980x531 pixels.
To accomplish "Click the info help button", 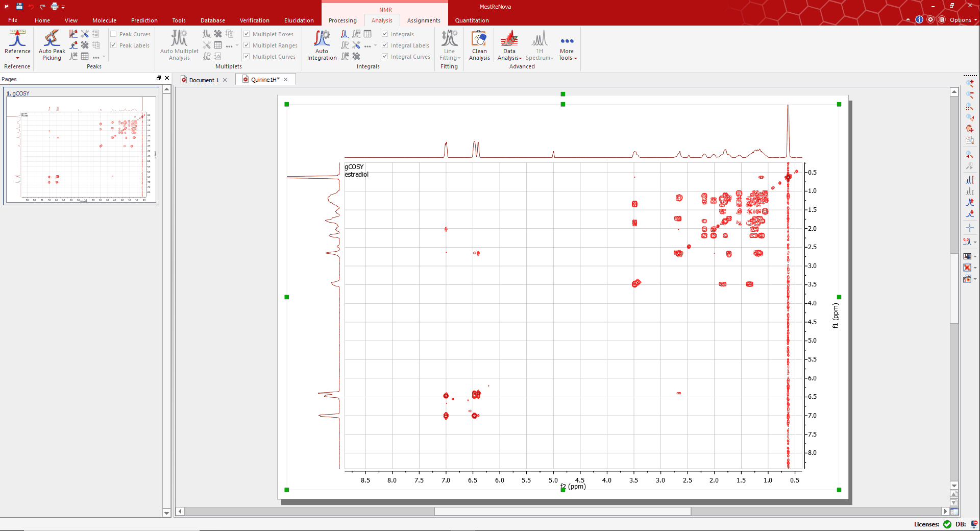I will (x=919, y=19).
